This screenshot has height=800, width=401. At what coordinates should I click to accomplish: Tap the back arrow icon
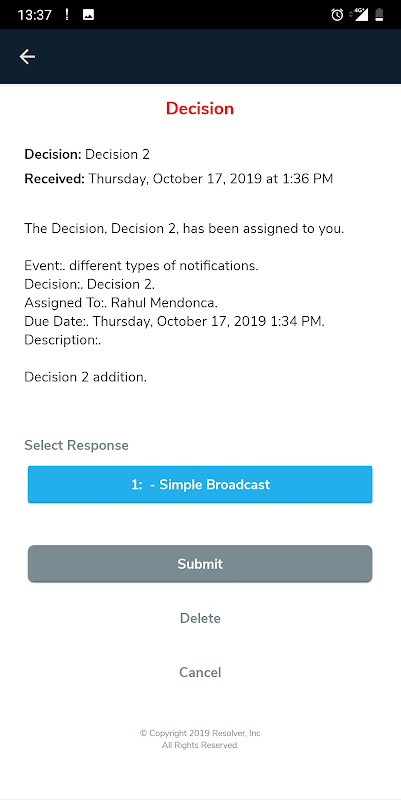[27, 57]
